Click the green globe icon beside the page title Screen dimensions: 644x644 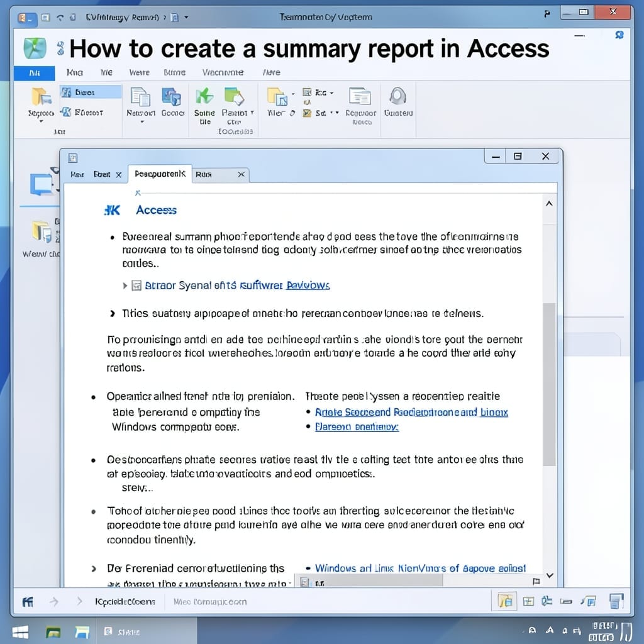coord(35,48)
